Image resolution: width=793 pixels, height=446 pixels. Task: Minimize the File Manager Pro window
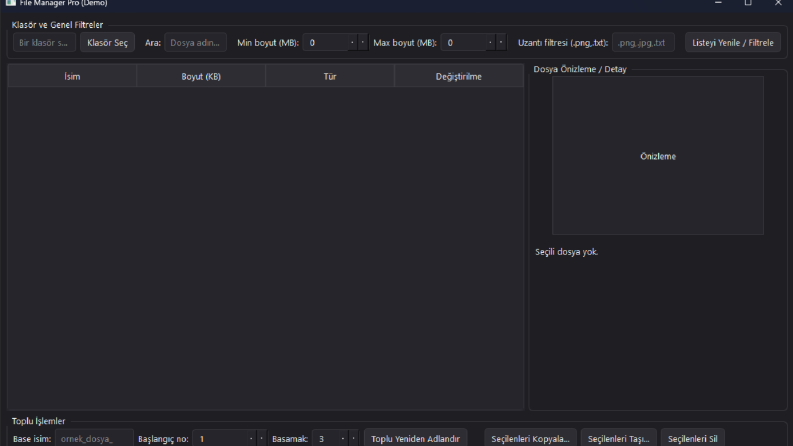click(718, 3)
